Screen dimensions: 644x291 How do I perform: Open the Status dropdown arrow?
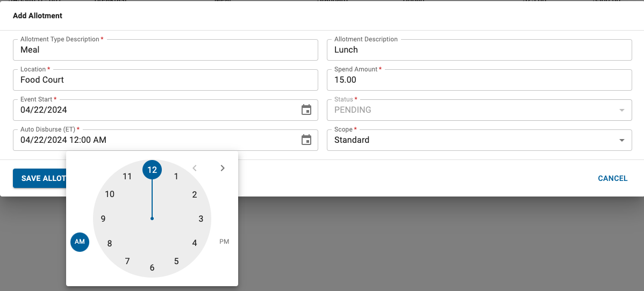point(621,110)
